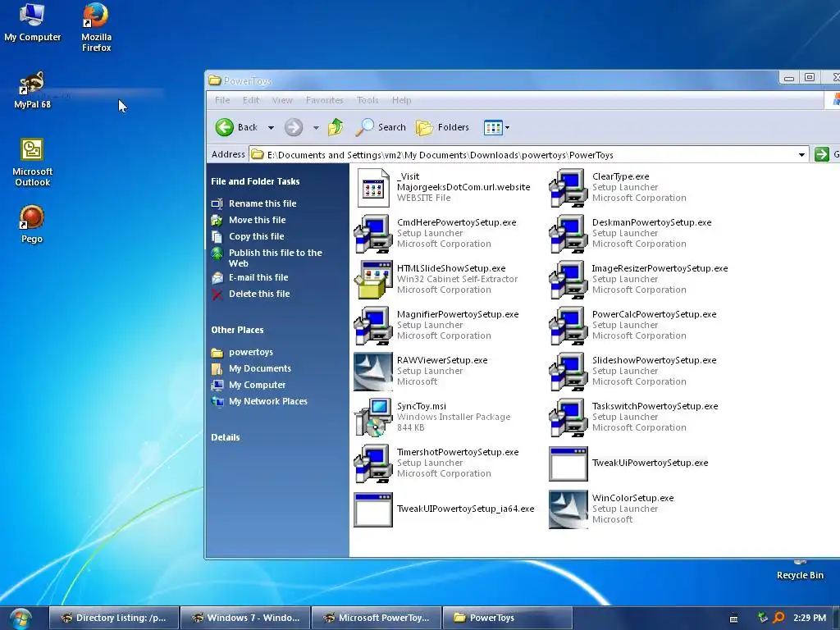Click the PowerToys taskbar button
This screenshot has width=840, height=630.
507,618
